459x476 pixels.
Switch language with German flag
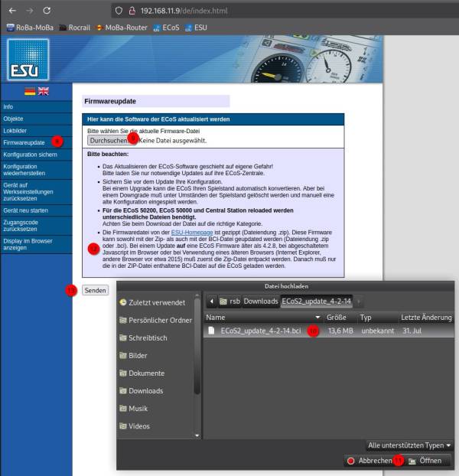[x=30, y=91]
